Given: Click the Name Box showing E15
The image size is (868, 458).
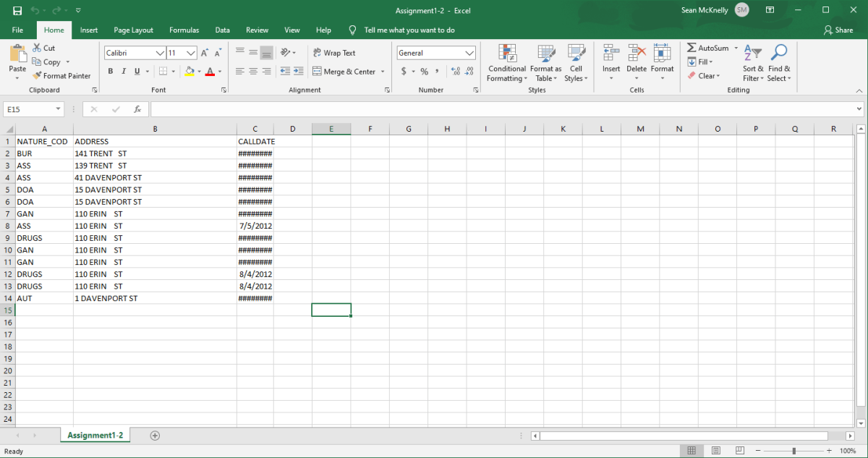Looking at the screenshot, I should pyautogui.click(x=28, y=109).
